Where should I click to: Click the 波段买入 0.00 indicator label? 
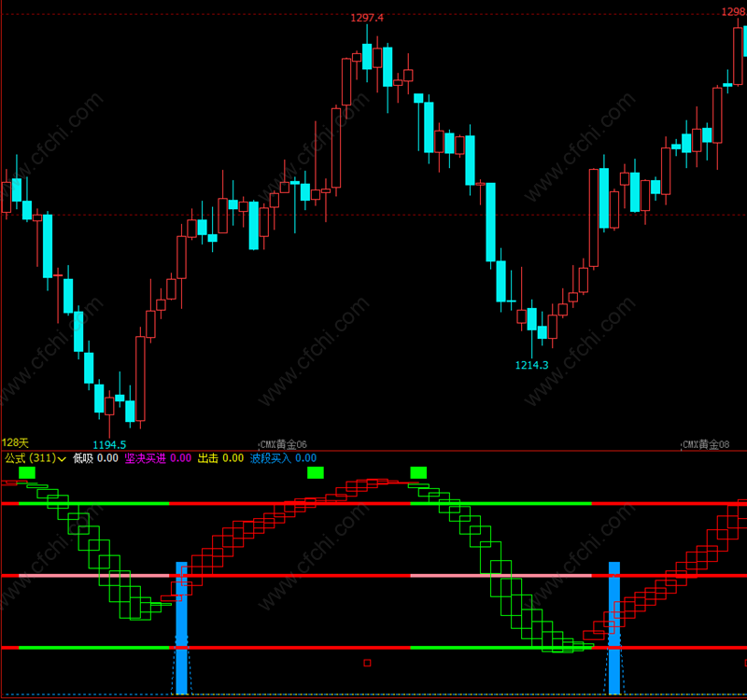pyautogui.click(x=283, y=458)
